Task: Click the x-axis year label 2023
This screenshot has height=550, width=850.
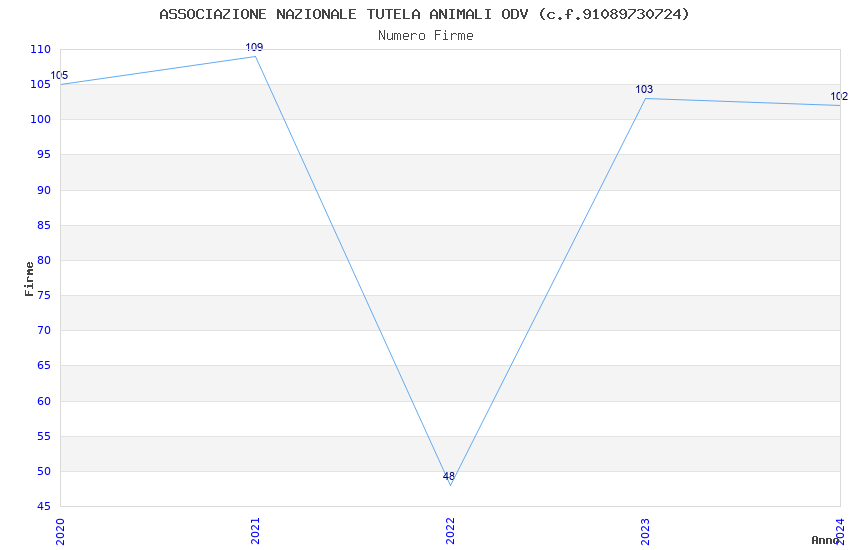Action: pos(645,532)
